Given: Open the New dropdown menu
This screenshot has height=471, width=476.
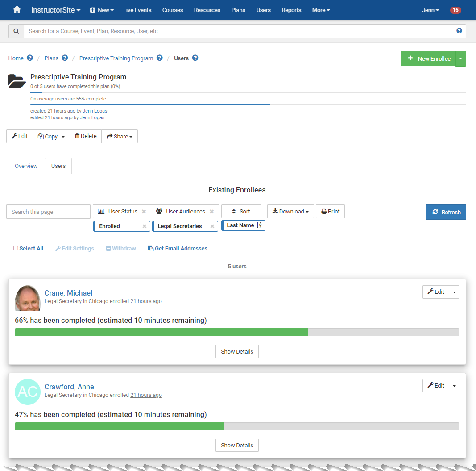Looking at the screenshot, I should [x=102, y=10].
